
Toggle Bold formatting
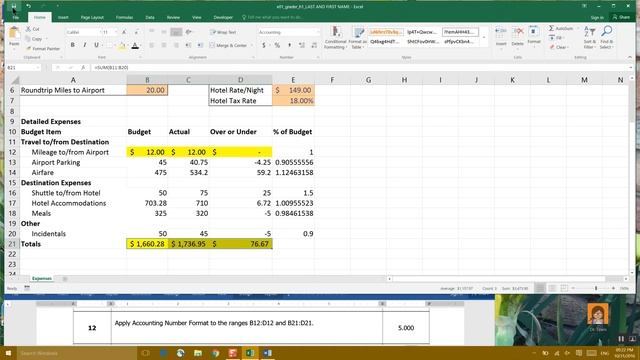click(x=73, y=45)
